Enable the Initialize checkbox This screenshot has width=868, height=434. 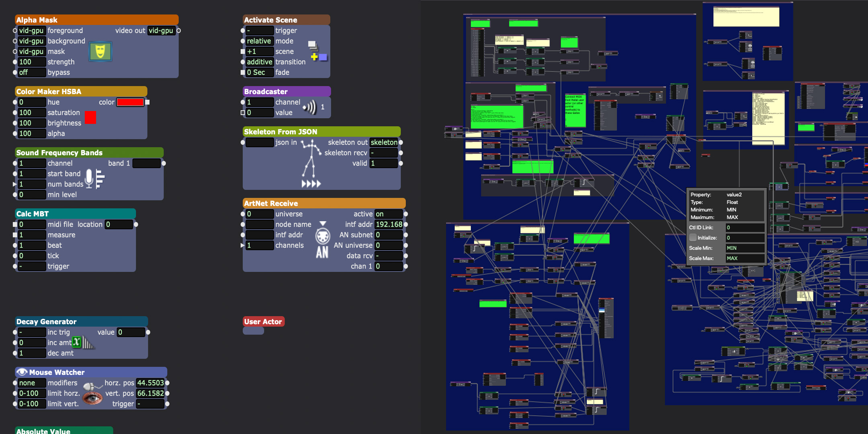pos(693,238)
